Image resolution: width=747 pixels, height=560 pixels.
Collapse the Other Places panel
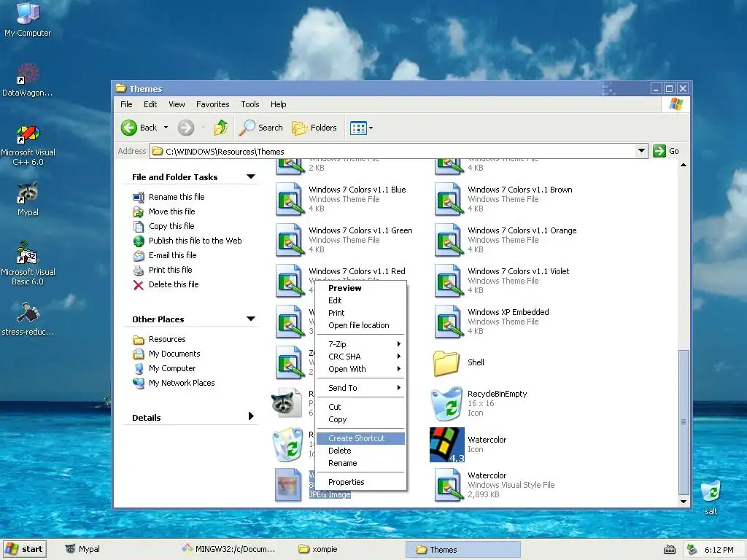(x=251, y=319)
